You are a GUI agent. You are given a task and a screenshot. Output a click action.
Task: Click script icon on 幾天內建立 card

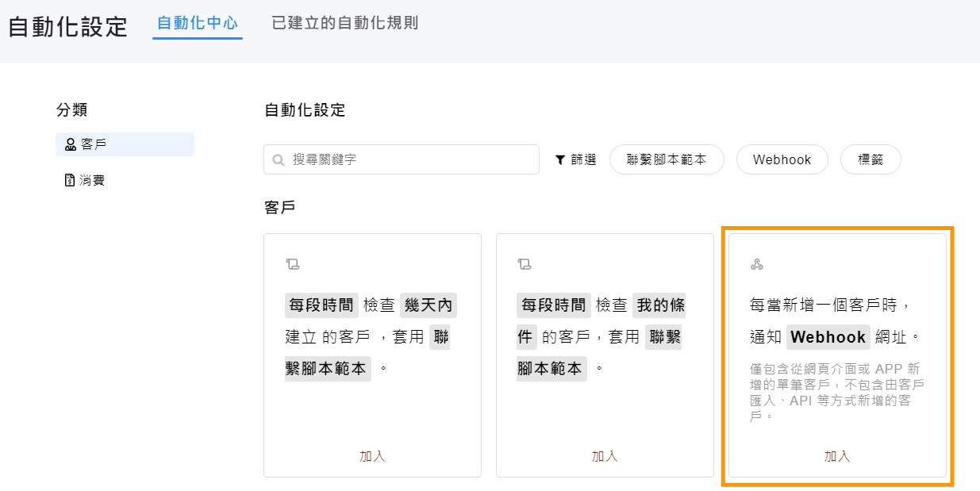pos(292,264)
